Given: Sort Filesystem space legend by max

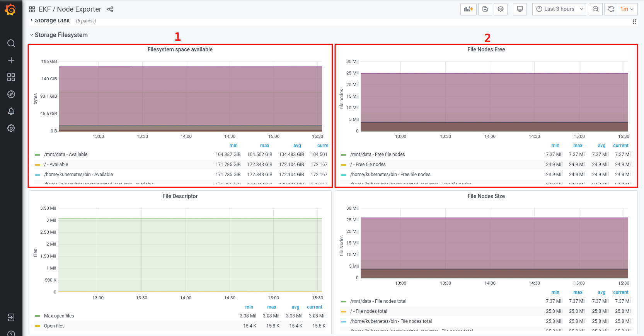Looking at the screenshot, I should (x=265, y=146).
